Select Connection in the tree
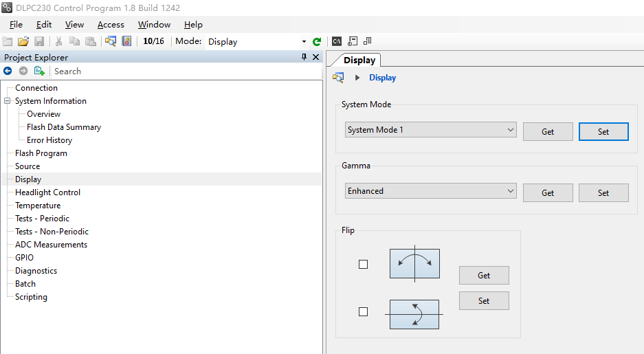The height and width of the screenshot is (354, 644). [x=36, y=87]
